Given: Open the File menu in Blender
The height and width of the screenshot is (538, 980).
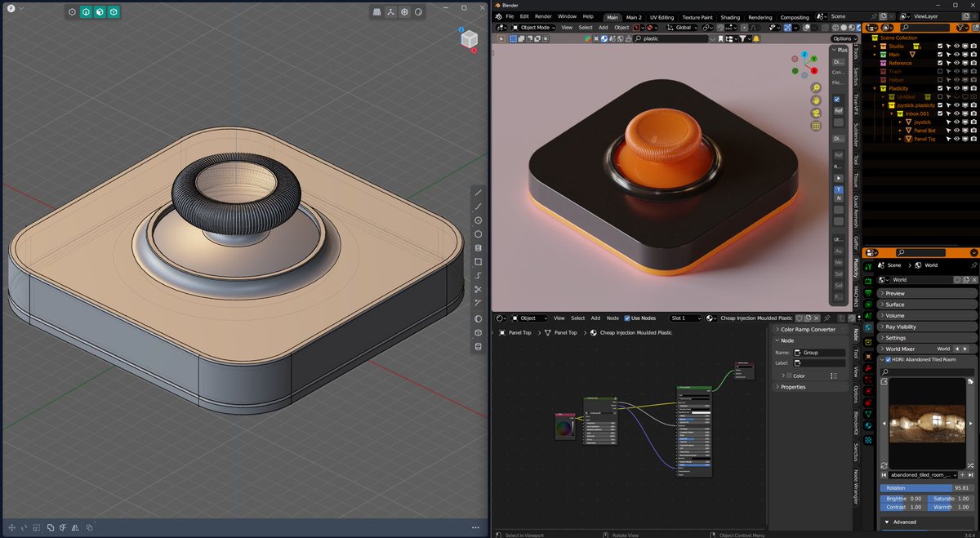Looking at the screenshot, I should pyautogui.click(x=510, y=16).
